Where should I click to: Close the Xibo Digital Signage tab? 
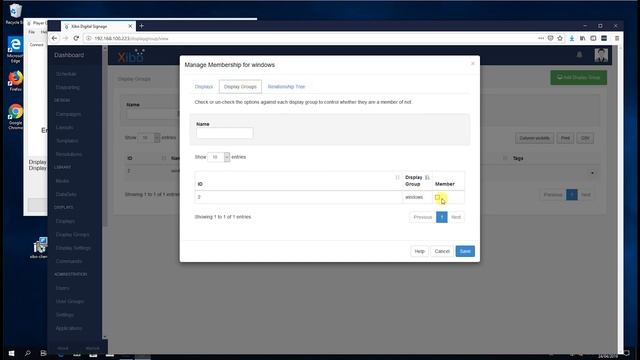point(130,26)
